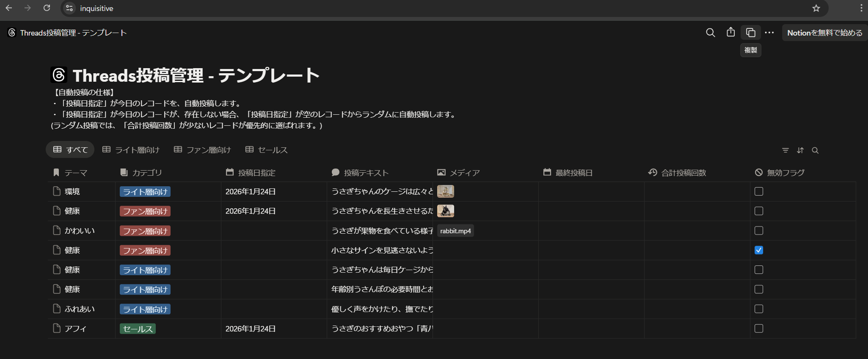Switch to the セールス view tab

(267, 150)
